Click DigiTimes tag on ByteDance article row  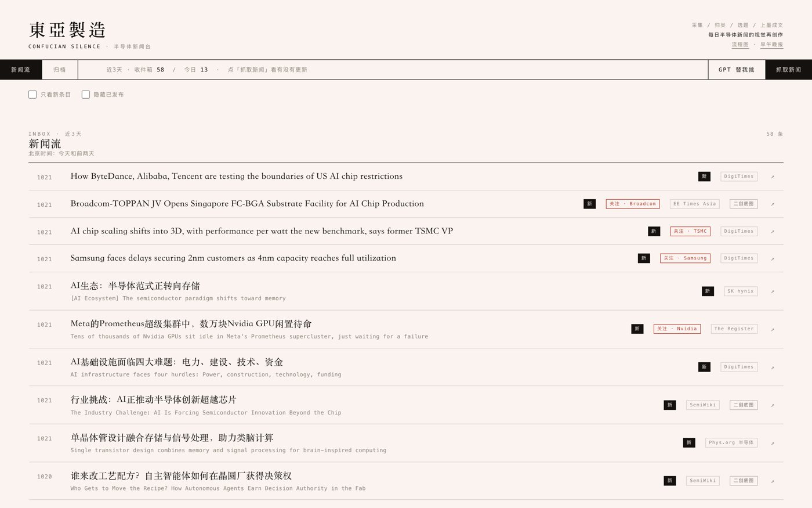click(x=739, y=176)
